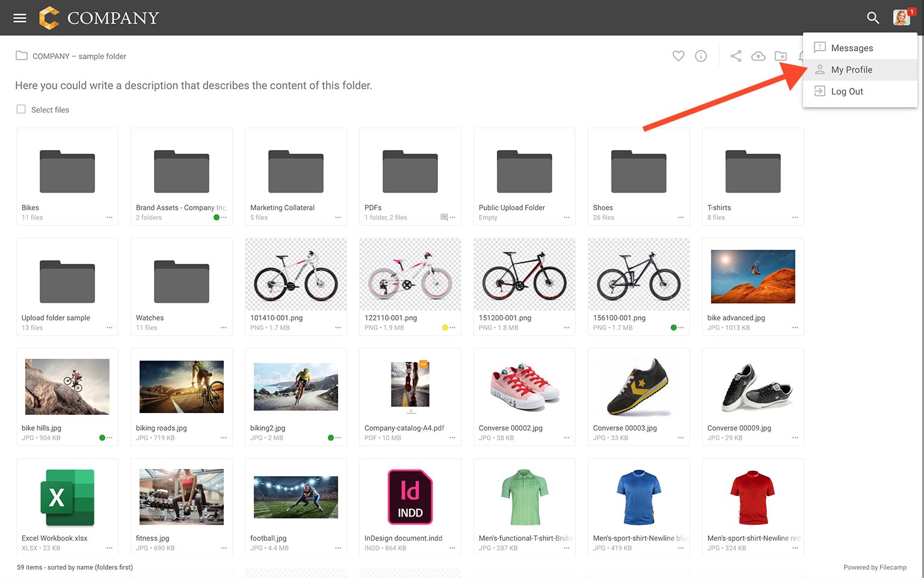Viewport: 924px width, 578px height.
Task: Click the Powered by Filecamp link
Action: 875,567
